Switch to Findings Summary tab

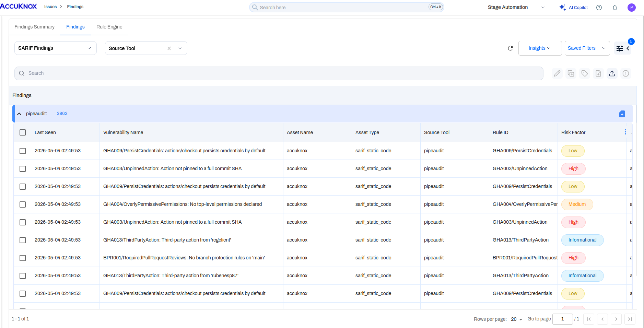click(x=34, y=27)
